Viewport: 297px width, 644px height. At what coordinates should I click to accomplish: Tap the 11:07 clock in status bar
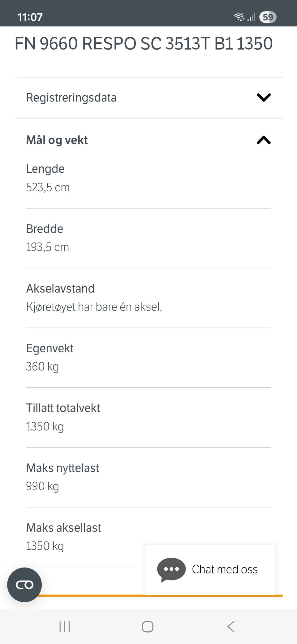30,17
